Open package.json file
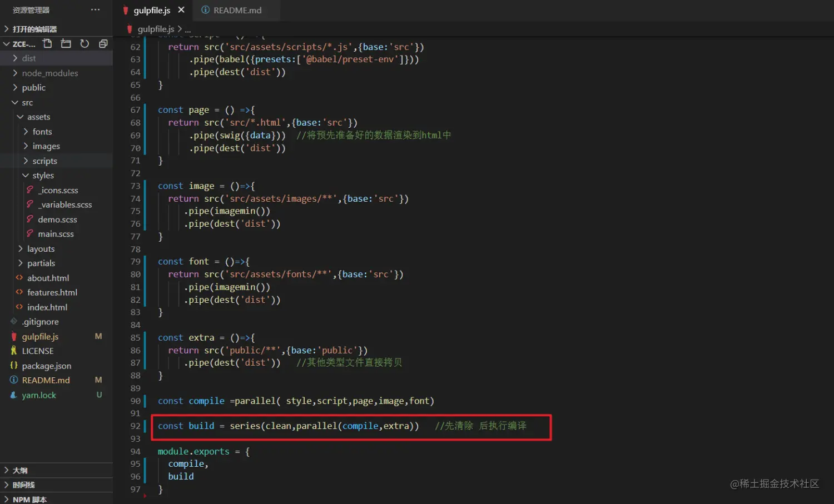834x504 pixels. 56,366
